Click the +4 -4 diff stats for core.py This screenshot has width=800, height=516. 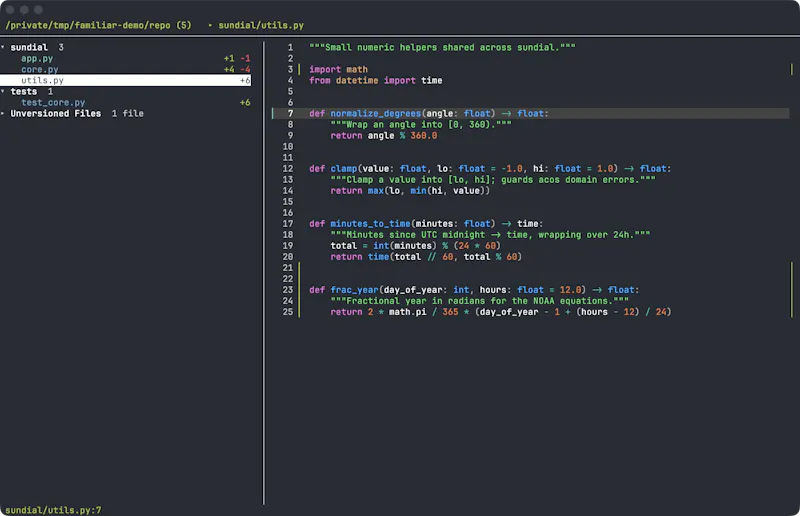point(237,69)
